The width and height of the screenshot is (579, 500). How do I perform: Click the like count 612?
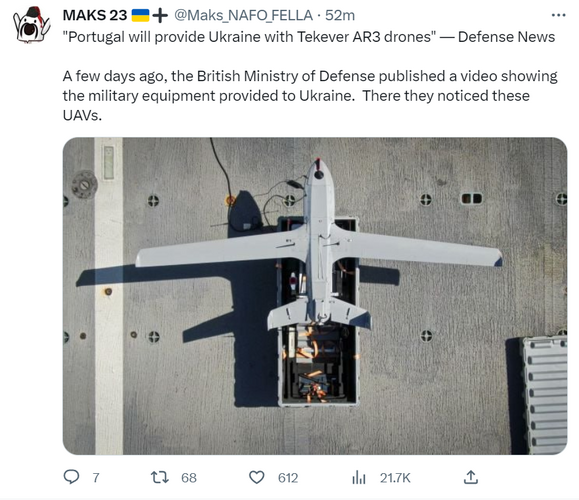tap(288, 478)
